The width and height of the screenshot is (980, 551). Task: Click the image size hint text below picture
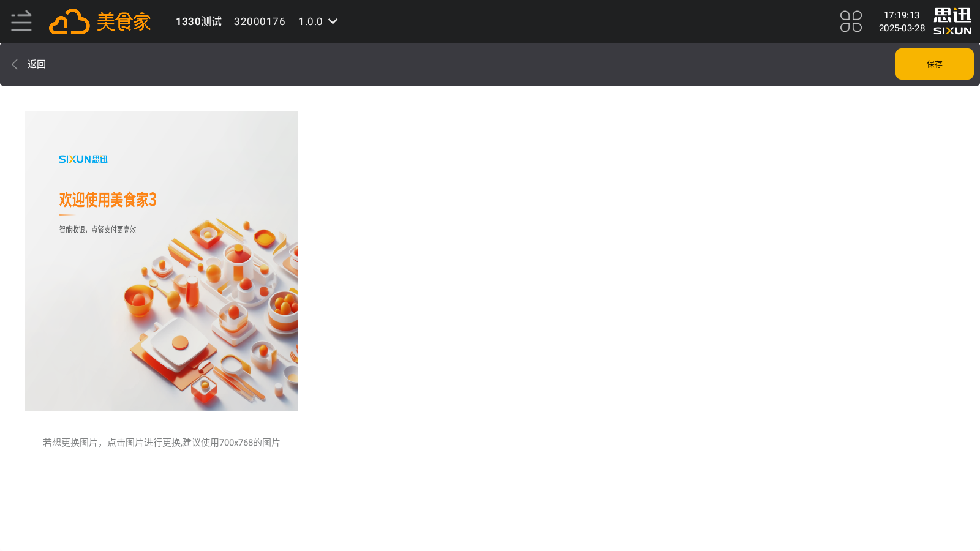click(162, 443)
